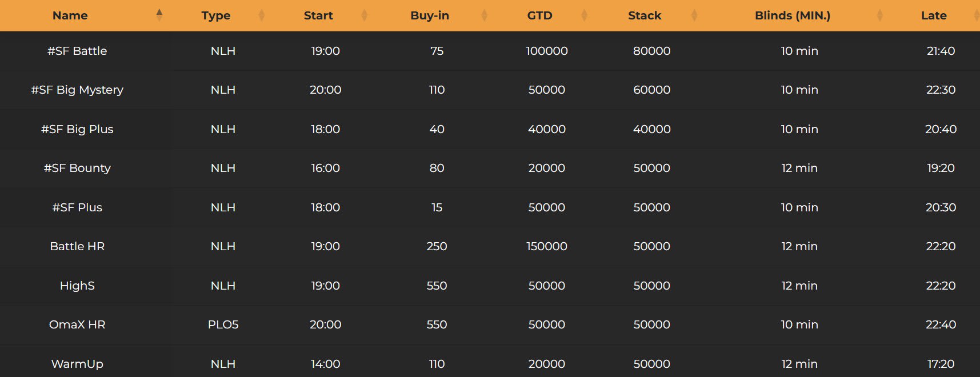Click sort arrows beside Type header
Screen dimensions: 980x377
pos(262,15)
